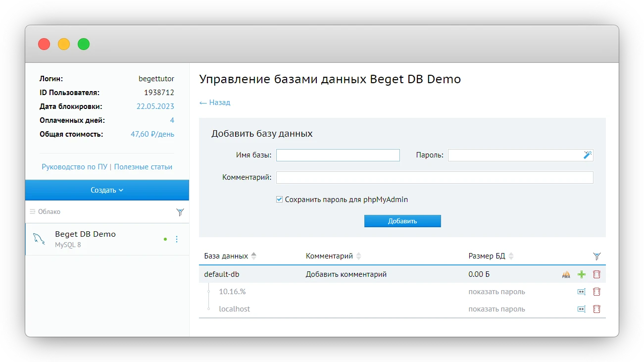Delete the default-db database
The width and height of the screenshot is (644, 362).
point(596,274)
